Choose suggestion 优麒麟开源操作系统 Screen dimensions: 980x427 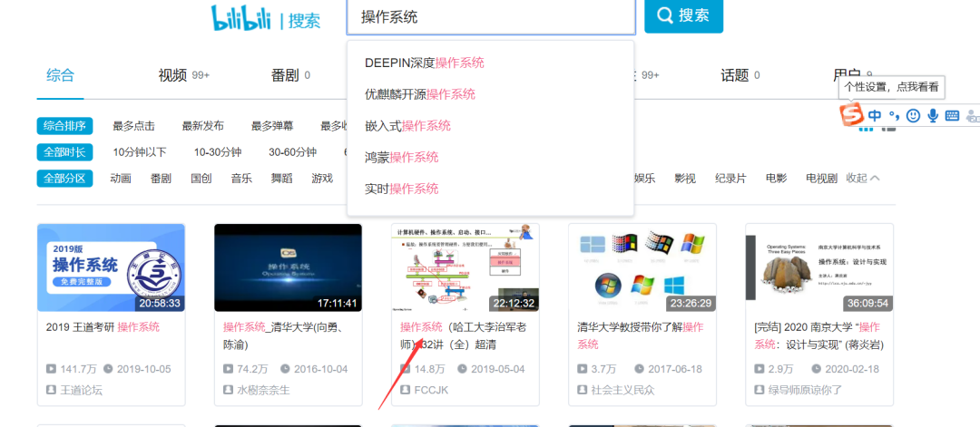[420, 94]
